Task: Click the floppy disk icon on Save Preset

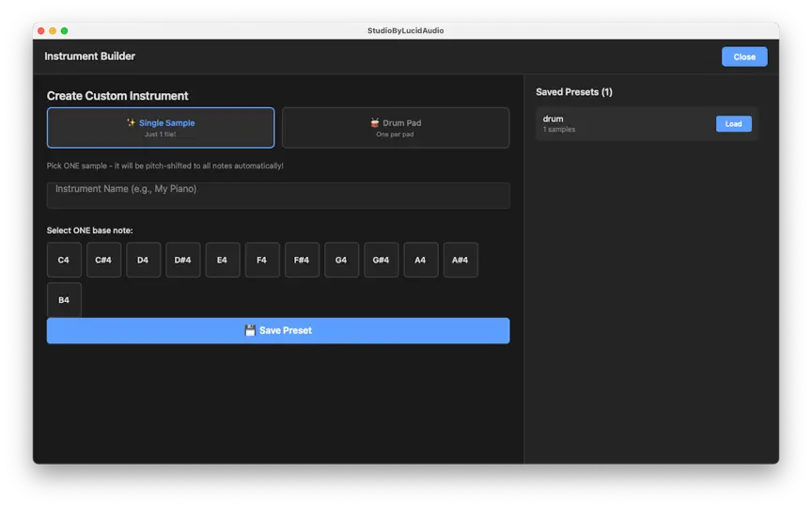Action: [250, 331]
